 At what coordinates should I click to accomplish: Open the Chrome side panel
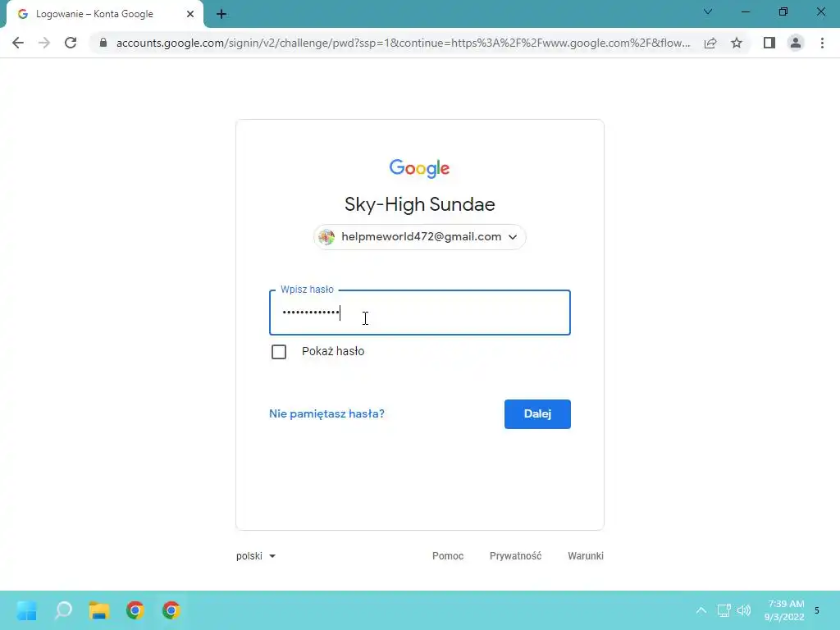tap(769, 43)
